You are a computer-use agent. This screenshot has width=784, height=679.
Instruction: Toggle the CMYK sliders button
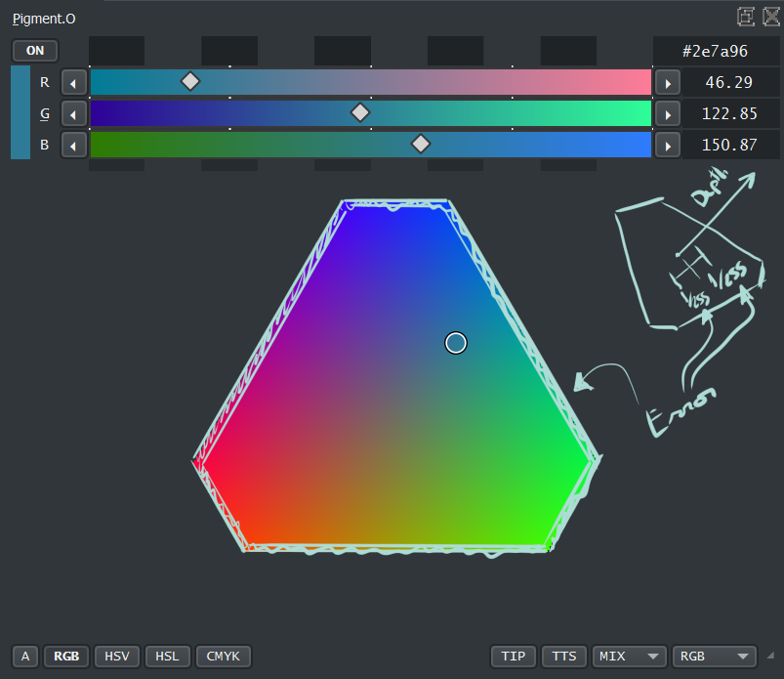pos(224,657)
